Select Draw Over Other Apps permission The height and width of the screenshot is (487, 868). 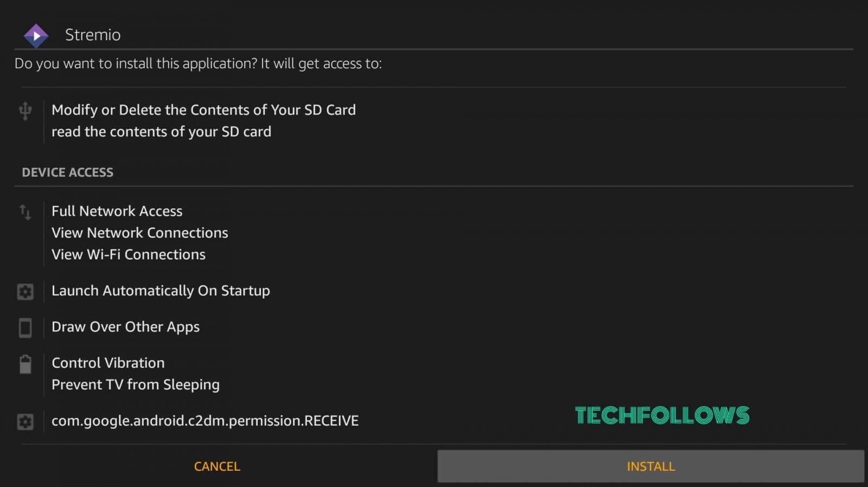pyautogui.click(x=125, y=327)
